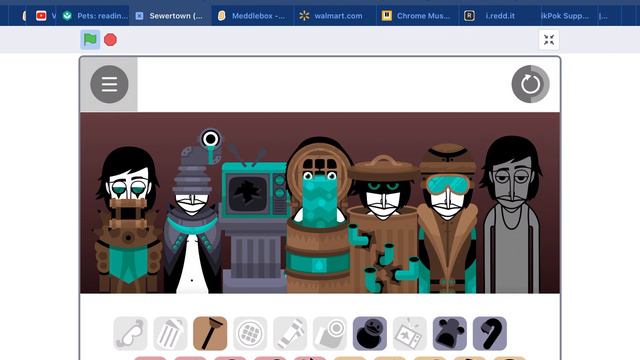The height and width of the screenshot is (360, 640).
Task: Start the project with the green flag
Action: point(90,40)
